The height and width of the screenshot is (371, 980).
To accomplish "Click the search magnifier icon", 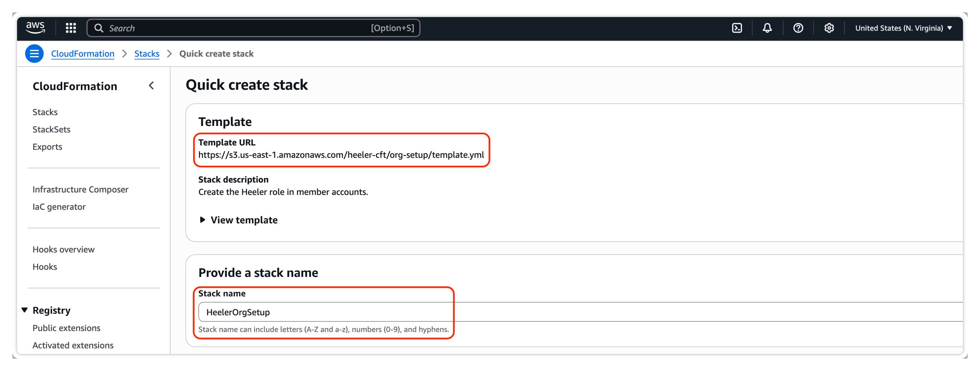I will point(99,28).
